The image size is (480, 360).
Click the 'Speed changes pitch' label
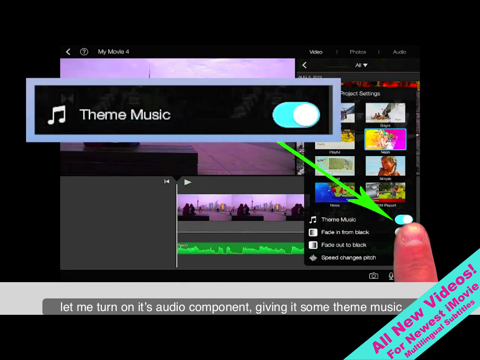(348, 258)
